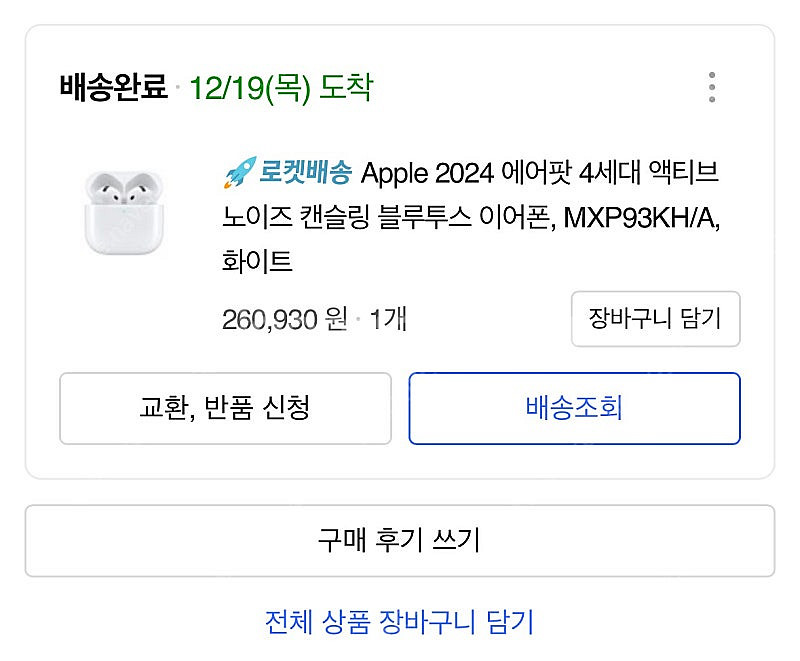Click the 화이트 color option text
This screenshot has width=800, height=661.
257,262
